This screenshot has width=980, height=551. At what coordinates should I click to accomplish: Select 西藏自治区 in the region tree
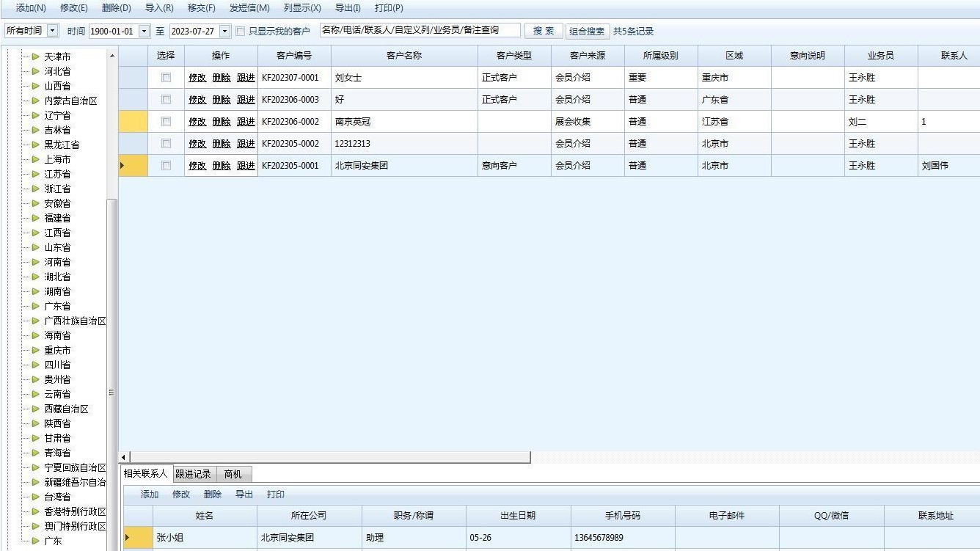tap(66, 409)
